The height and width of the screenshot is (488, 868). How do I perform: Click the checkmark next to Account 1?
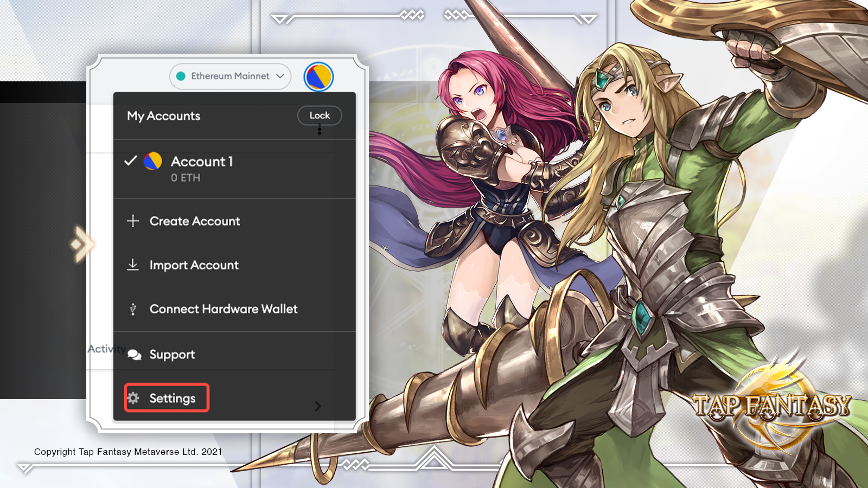[130, 161]
